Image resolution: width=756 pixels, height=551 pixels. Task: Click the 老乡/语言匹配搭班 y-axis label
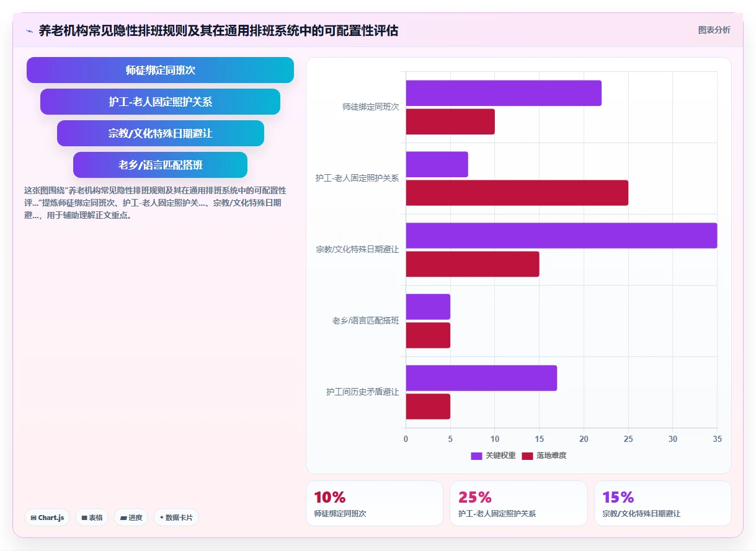(365, 320)
